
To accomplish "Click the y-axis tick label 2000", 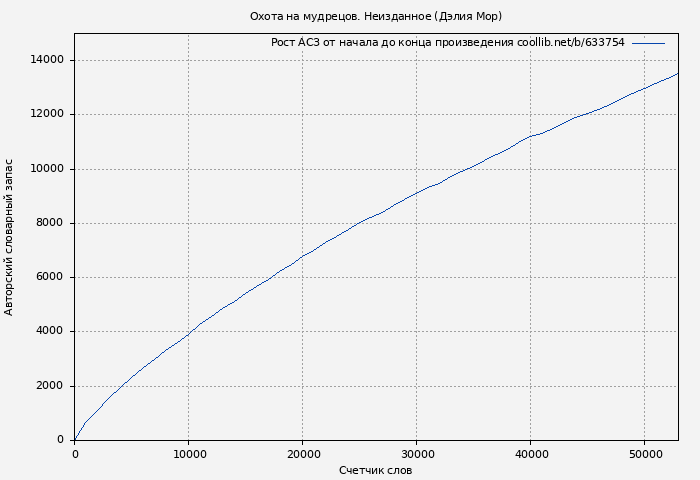I will point(50,386).
